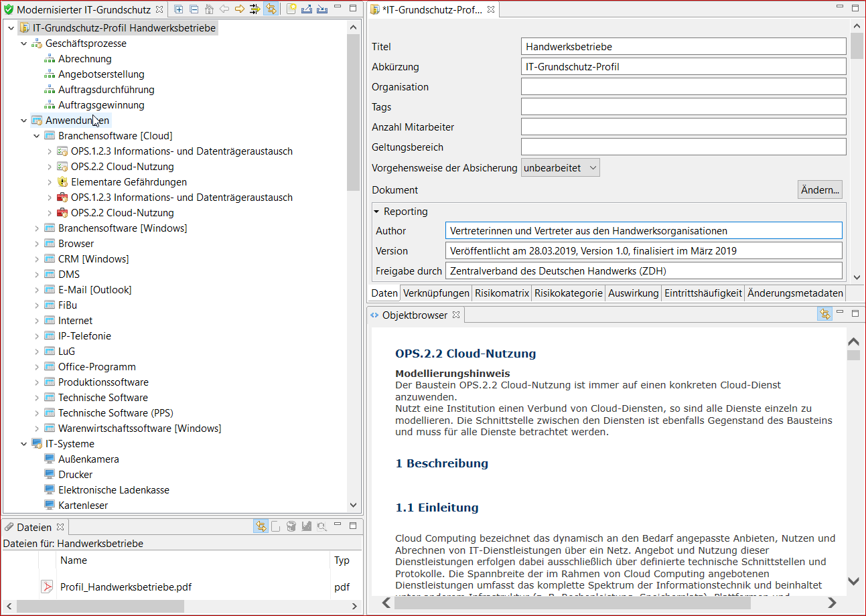
Task: Switch to the Verknüpfungen tab
Action: [436, 293]
